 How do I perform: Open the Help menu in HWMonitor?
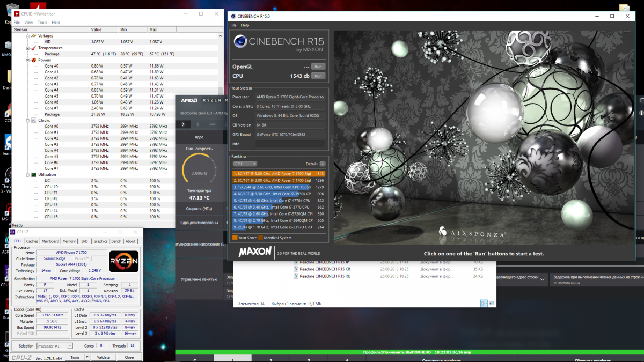click(x=56, y=23)
